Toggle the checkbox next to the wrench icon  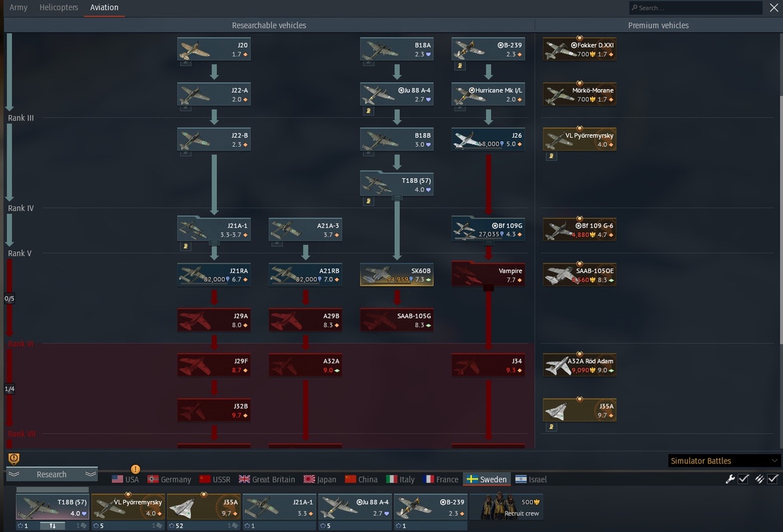click(744, 479)
